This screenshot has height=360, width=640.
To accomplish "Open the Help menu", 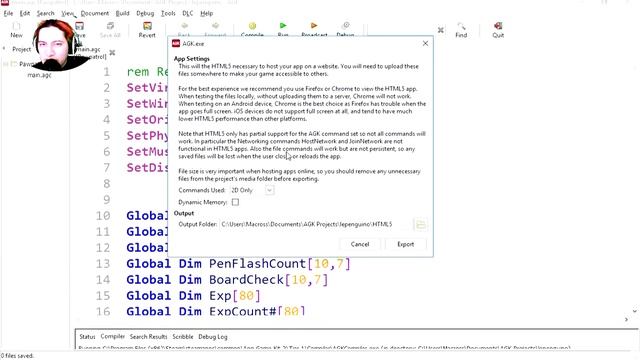I will tap(207, 13).
